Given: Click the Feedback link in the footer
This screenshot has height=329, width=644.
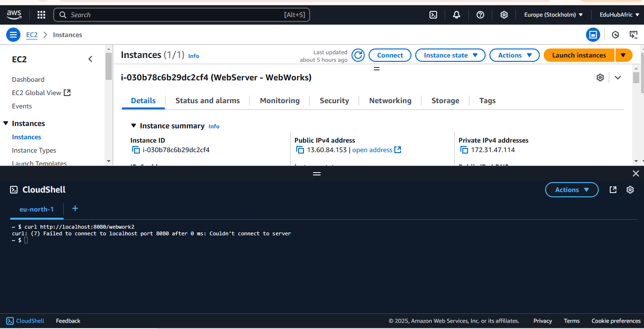Looking at the screenshot, I should point(68,321).
